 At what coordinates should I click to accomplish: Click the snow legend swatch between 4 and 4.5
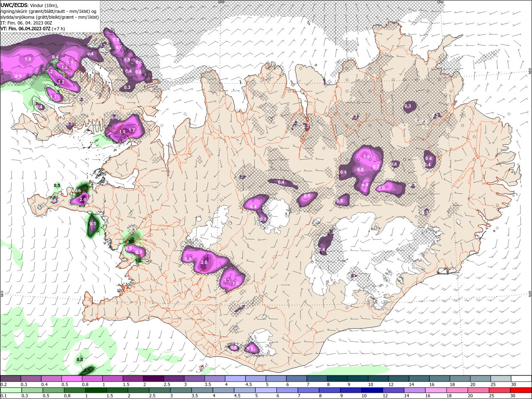(235, 379)
